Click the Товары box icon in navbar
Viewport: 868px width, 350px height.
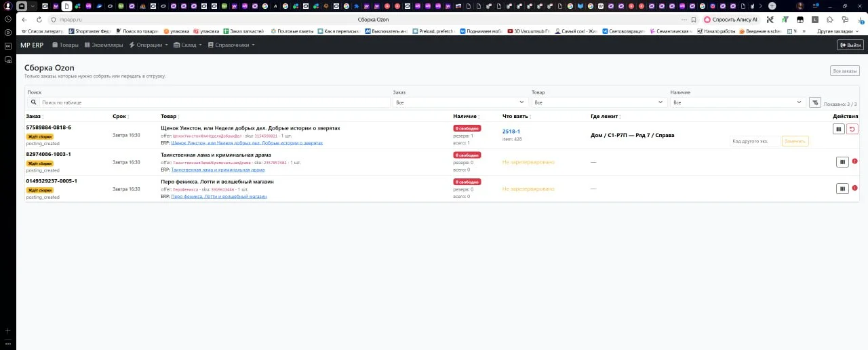click(x=56, y=45)
